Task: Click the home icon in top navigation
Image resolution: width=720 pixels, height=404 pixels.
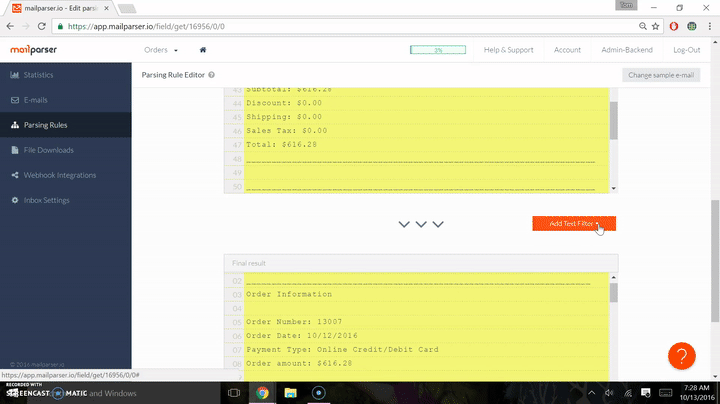Action: (203, 49)
